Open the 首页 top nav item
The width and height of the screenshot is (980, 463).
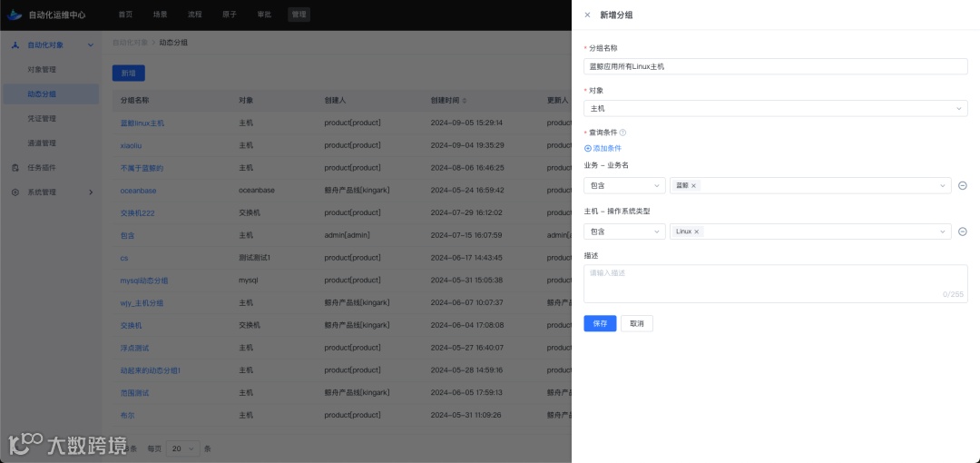coord(125,15)
